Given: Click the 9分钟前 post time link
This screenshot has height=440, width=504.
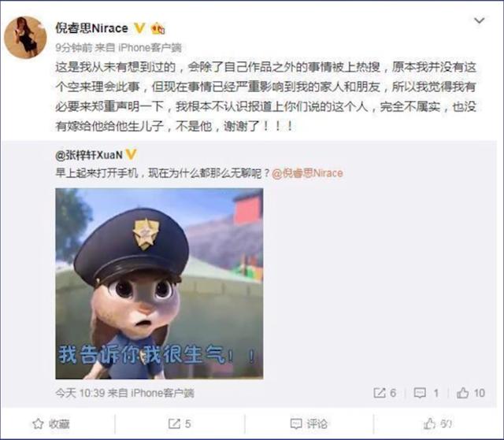Looking at the screenshot, I should [x=73, y=48].
